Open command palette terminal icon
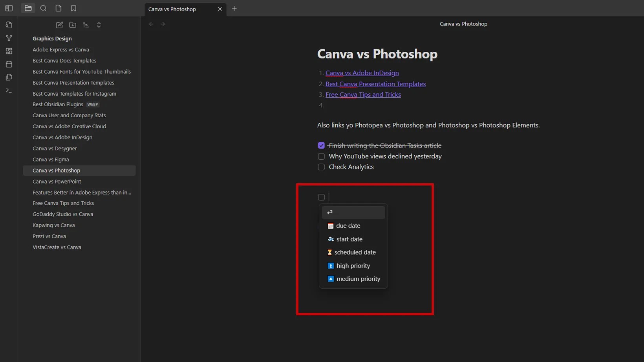644x362 pixels. [9, 90]
